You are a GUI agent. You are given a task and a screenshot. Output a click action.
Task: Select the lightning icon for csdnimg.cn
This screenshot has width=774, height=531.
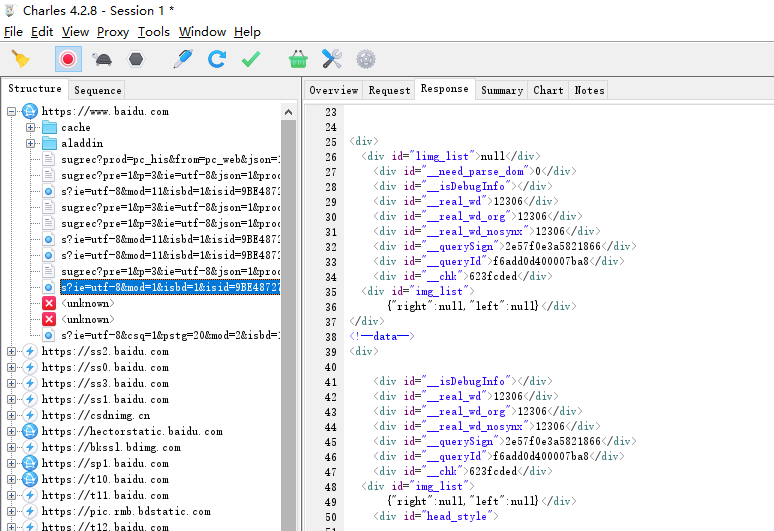pos(30,416)
